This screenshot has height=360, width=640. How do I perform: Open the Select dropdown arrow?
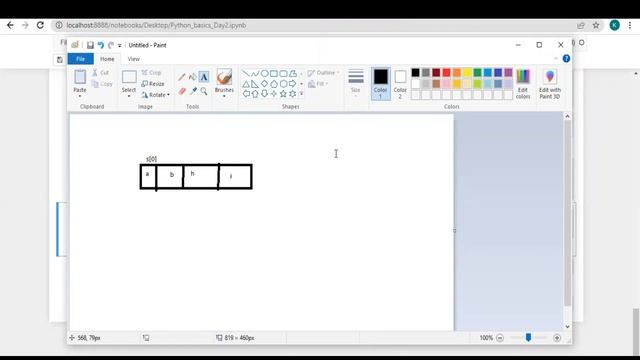click(129, 96)
